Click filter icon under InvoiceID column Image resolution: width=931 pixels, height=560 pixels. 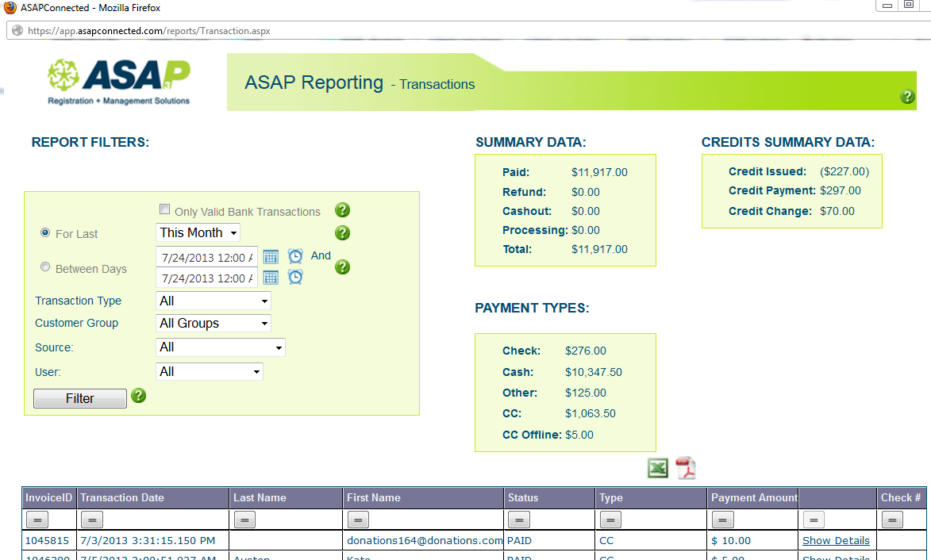37,520
